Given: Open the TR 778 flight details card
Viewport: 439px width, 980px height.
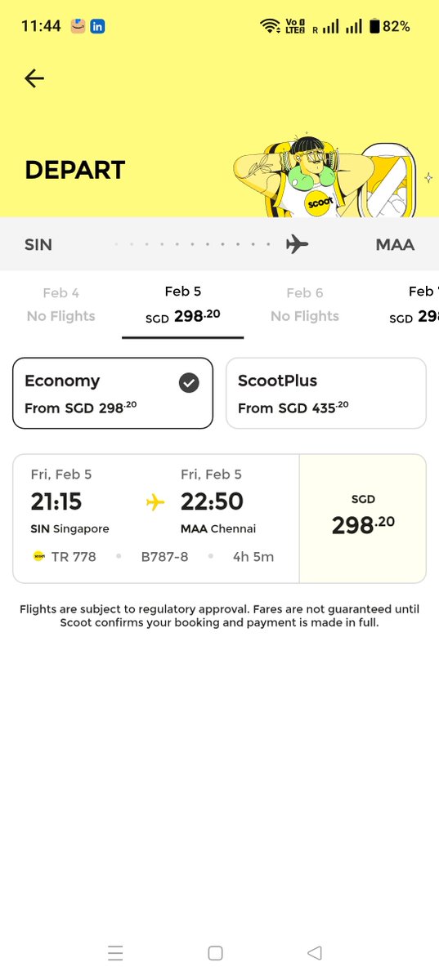Looking at the screenshot, I should pyautogui.click(x=156, y=519).
